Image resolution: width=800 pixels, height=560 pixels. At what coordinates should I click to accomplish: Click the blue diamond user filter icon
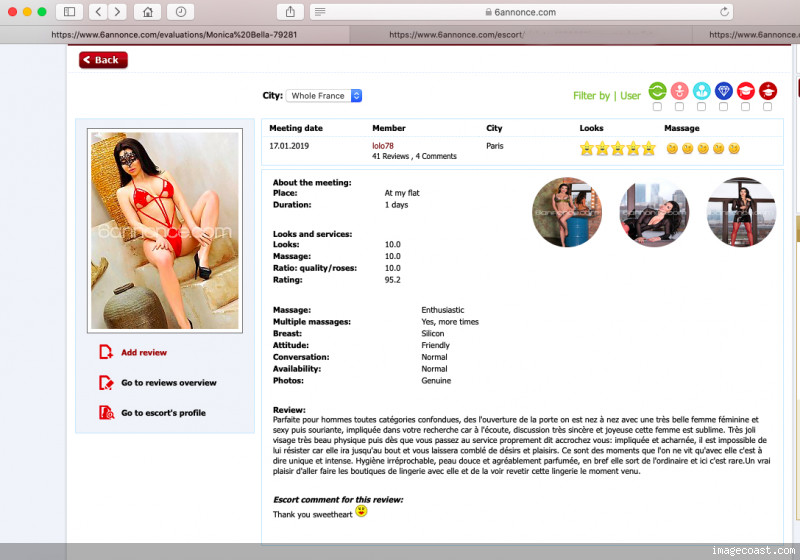pos(723,91)
